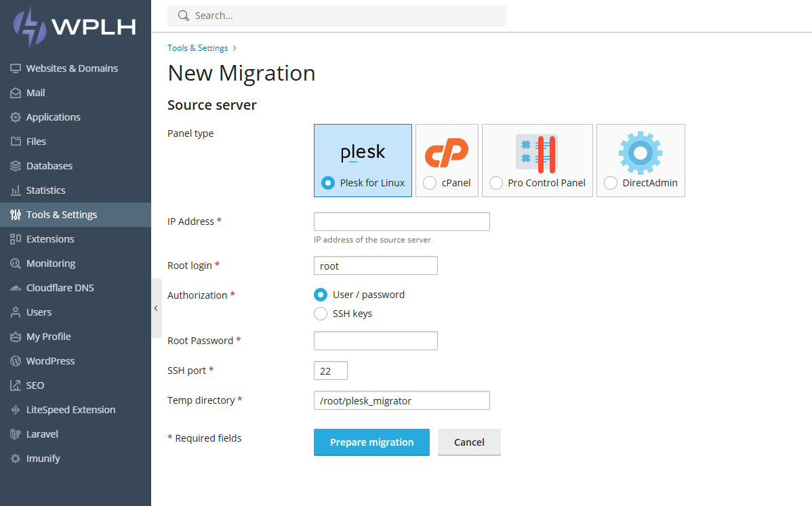Click the Monitoring magnifier icon

coord(16,263)
